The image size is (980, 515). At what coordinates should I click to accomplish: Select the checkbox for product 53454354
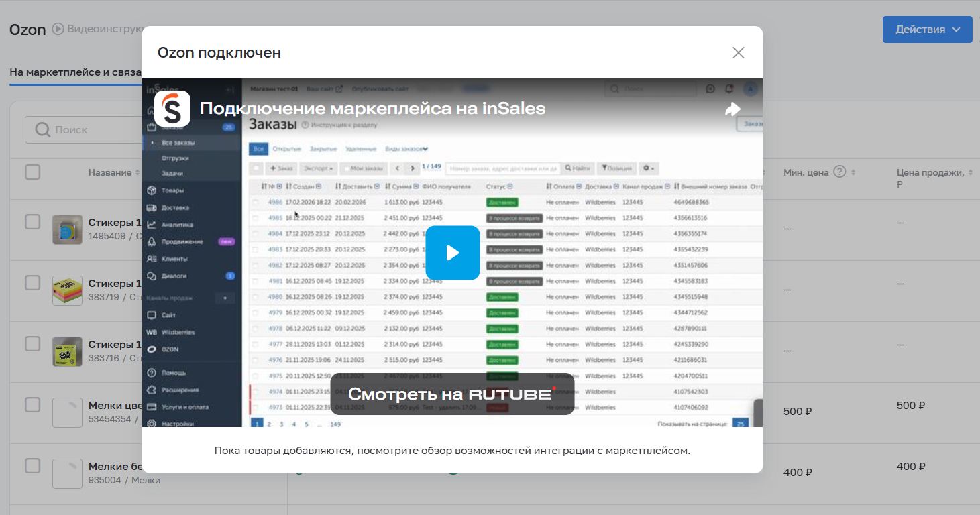pyautogui.click(x=32, y=405)
